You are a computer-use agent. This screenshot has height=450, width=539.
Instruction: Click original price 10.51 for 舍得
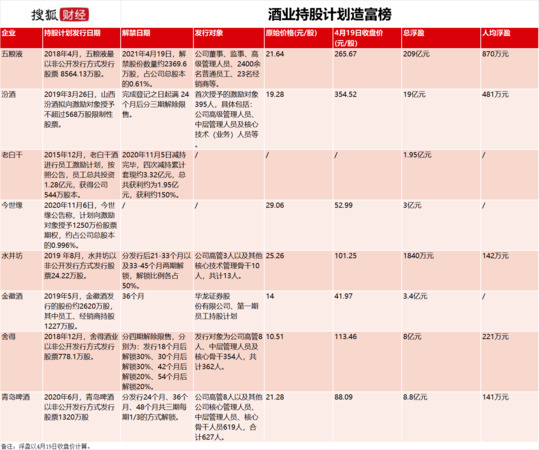coord(275,337)
